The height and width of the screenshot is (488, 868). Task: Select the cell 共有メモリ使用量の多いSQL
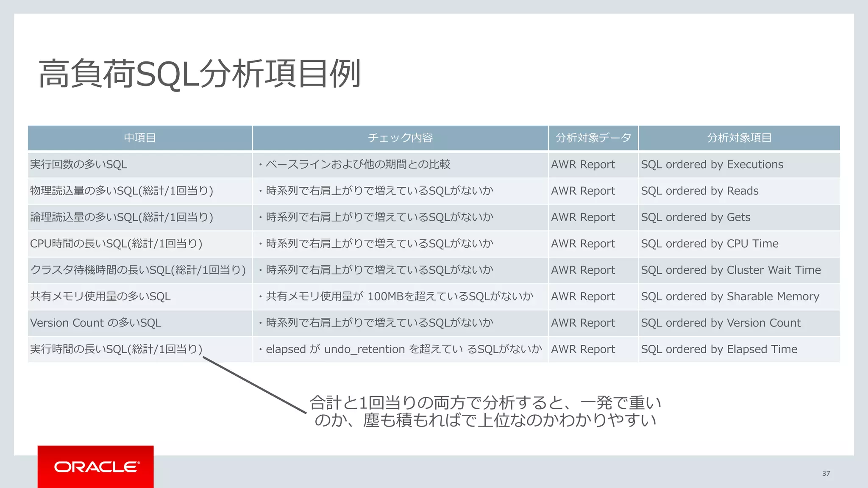(x=140, y=297)
